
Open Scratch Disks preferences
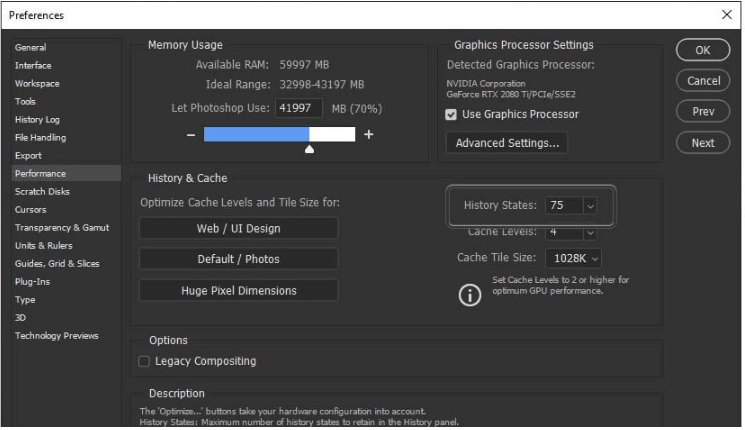42,192
